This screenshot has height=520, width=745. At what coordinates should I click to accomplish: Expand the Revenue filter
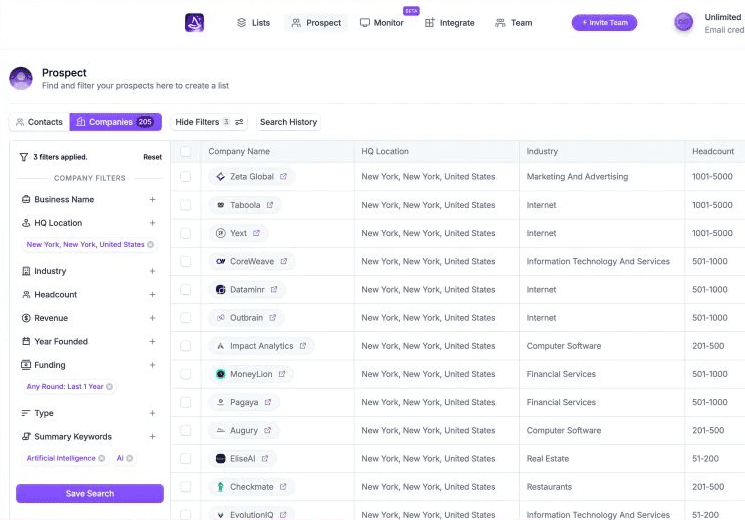(153, 318)
